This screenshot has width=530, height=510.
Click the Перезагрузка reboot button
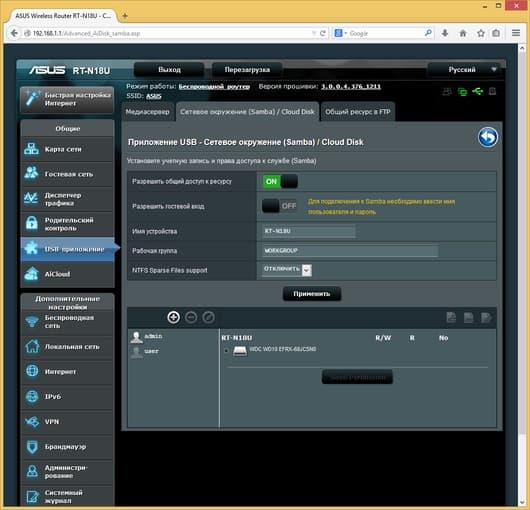(247, 70)
